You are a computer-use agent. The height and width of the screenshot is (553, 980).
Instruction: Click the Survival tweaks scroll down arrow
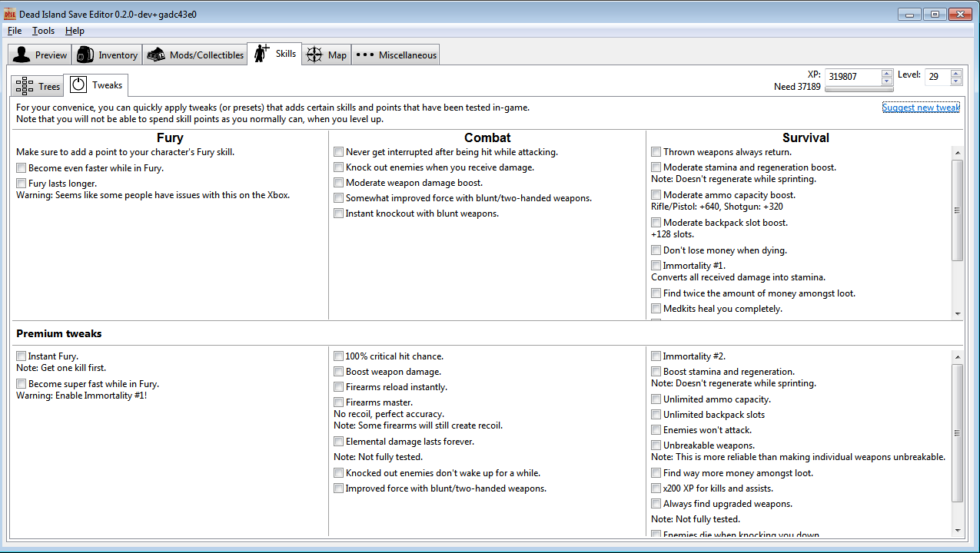(957, 313)
